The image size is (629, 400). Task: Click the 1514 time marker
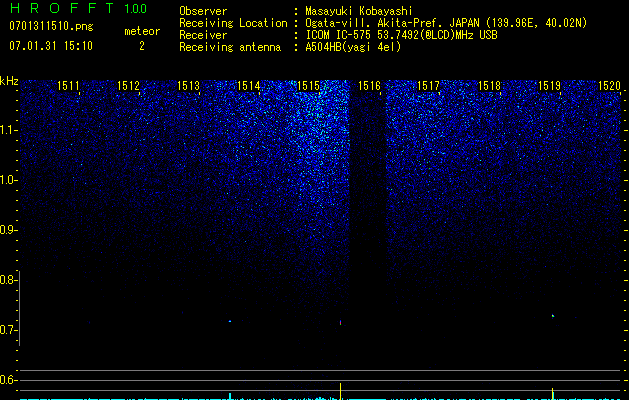(x=248, y=86)
